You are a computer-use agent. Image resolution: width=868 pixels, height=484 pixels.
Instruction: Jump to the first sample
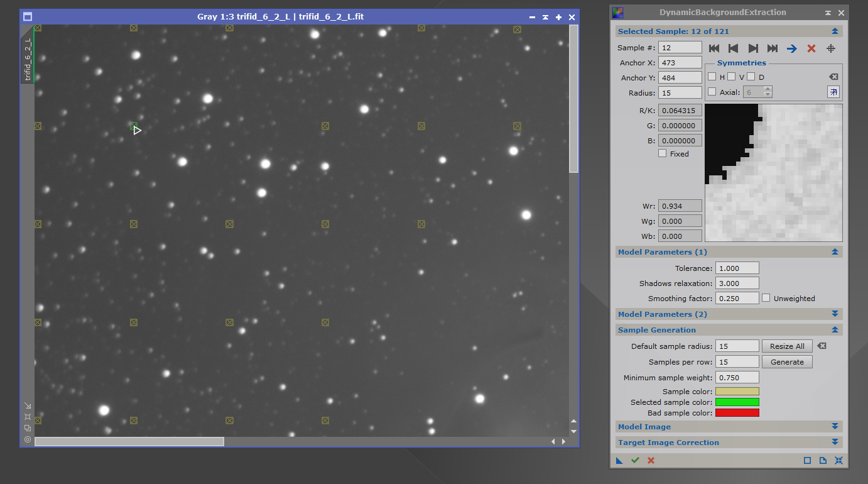click(x=714, y=48)
